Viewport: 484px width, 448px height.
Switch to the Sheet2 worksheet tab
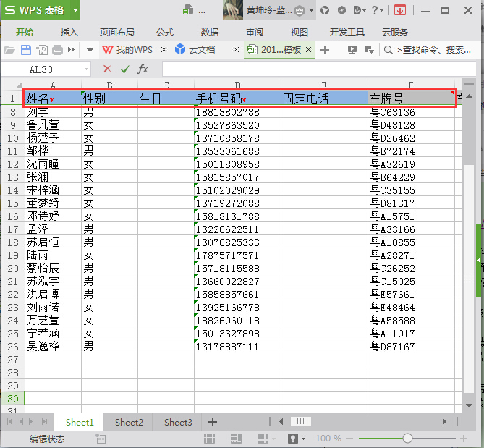point(129,422)
